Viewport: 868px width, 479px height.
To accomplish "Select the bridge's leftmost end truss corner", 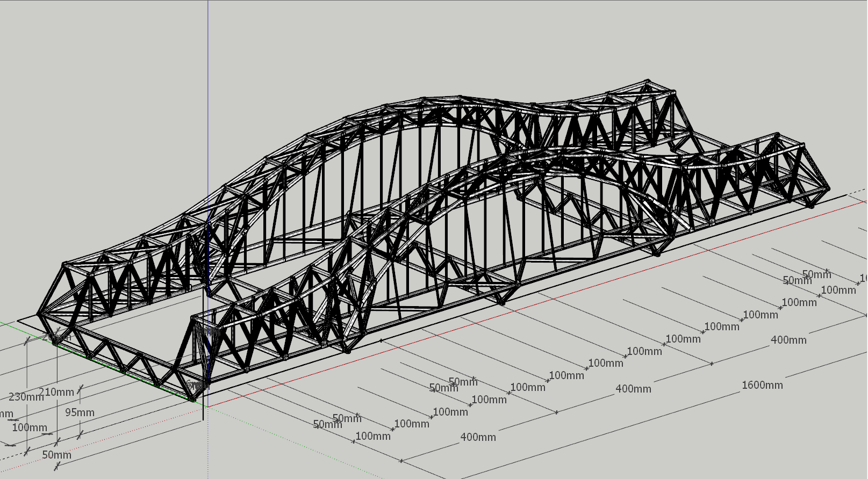I will coord(40,314).
